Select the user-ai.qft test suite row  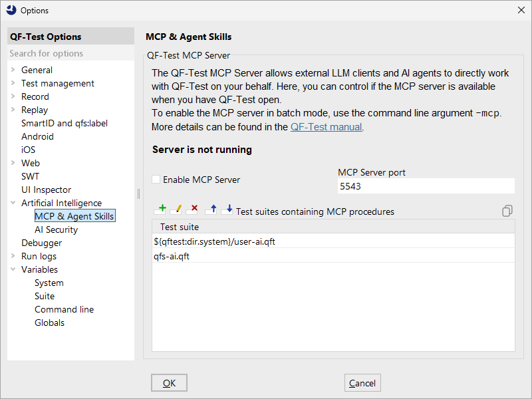[333, 241]
